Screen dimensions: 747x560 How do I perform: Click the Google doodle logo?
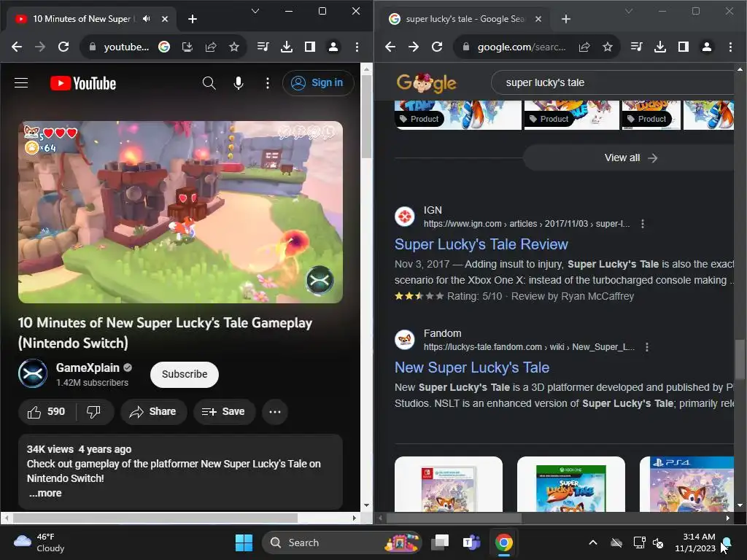click(x=426, y=83)
